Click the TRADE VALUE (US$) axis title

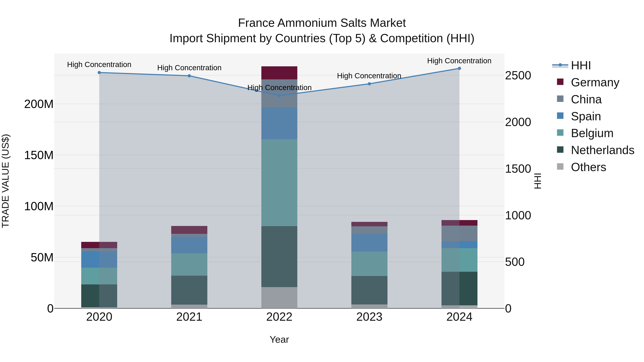point(6,181)
